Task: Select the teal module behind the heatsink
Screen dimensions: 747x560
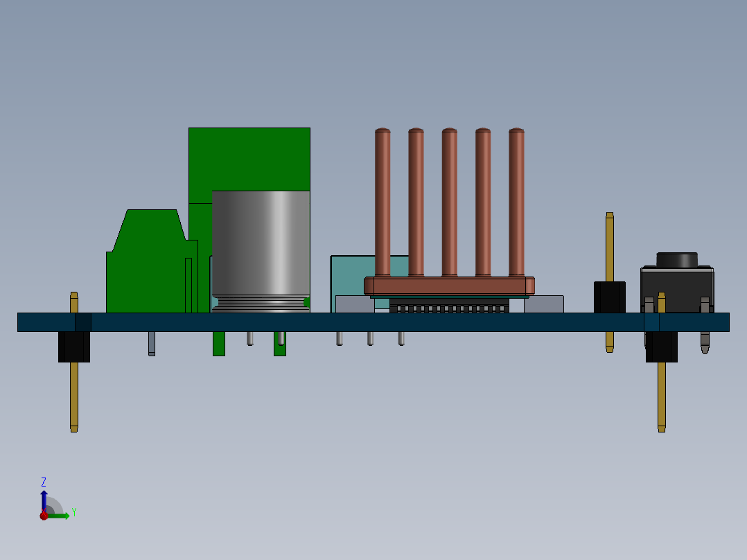Action: 353,275
